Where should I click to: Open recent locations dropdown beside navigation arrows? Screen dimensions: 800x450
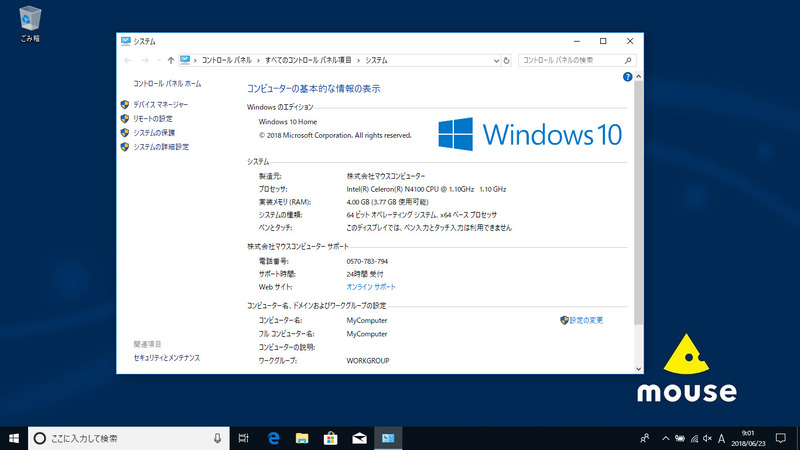(x=159, y=60)
